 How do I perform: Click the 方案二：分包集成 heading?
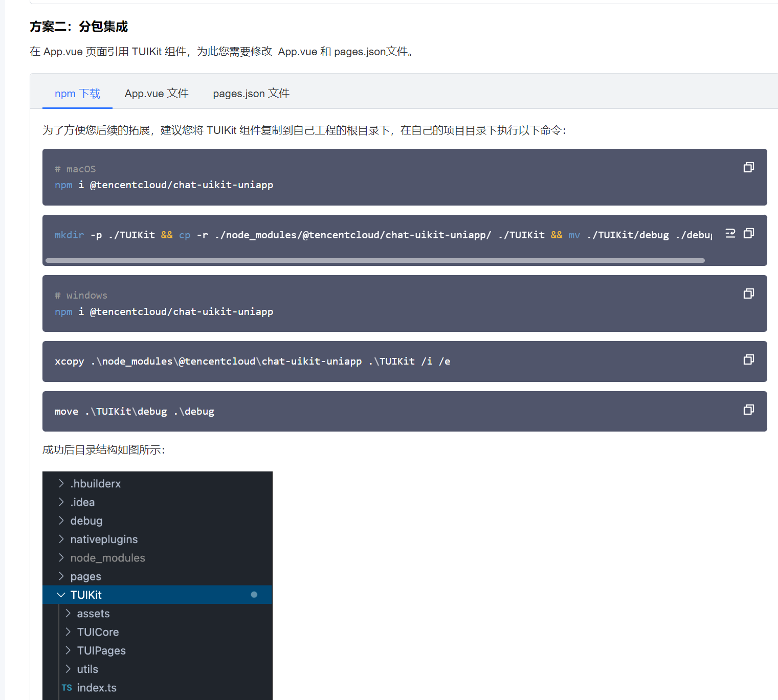(79, 27)
